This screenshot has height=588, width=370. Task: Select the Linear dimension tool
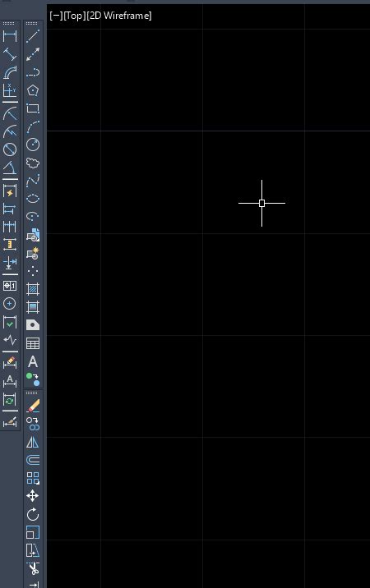(10, 36)
